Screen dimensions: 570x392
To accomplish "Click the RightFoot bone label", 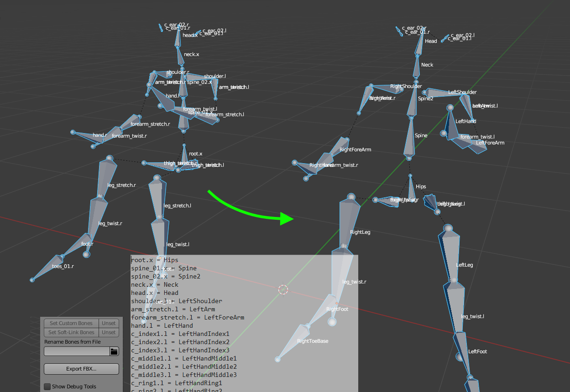I will [x=337, y=309].
